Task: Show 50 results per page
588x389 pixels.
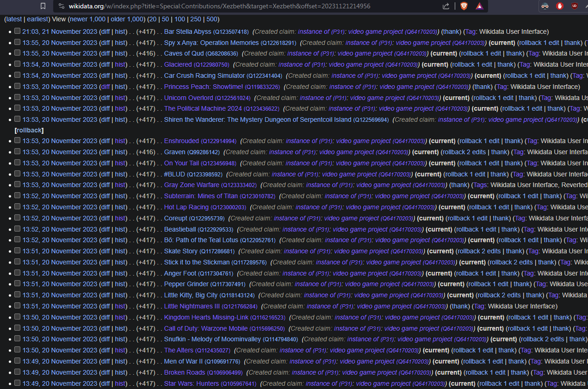Action: tap(166, 19)
